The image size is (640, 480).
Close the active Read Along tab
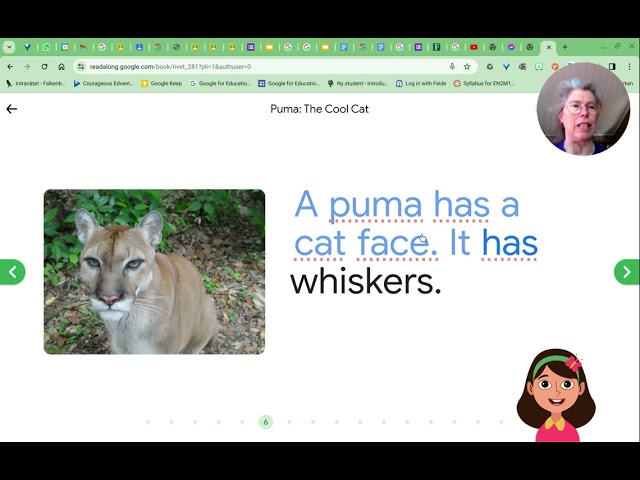[549, 47]
